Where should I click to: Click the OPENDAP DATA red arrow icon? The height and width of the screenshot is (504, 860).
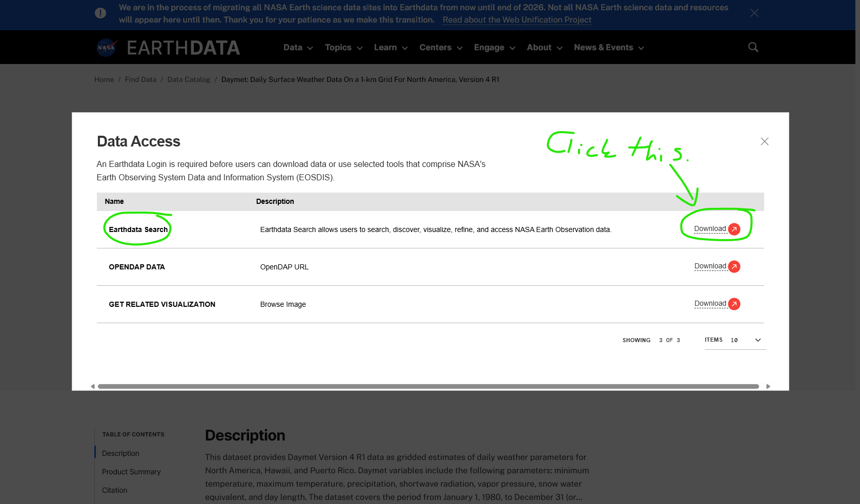tap(734, 267)
